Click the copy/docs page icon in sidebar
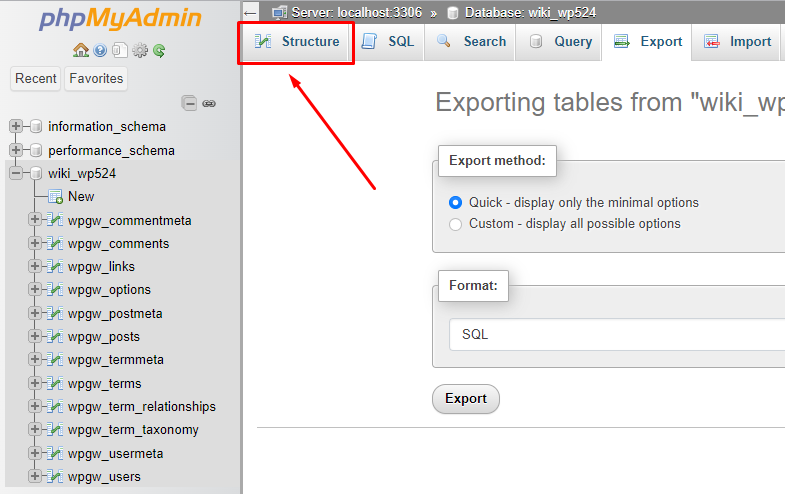Viewport: 785px width, 494px height. coord(120,50)
